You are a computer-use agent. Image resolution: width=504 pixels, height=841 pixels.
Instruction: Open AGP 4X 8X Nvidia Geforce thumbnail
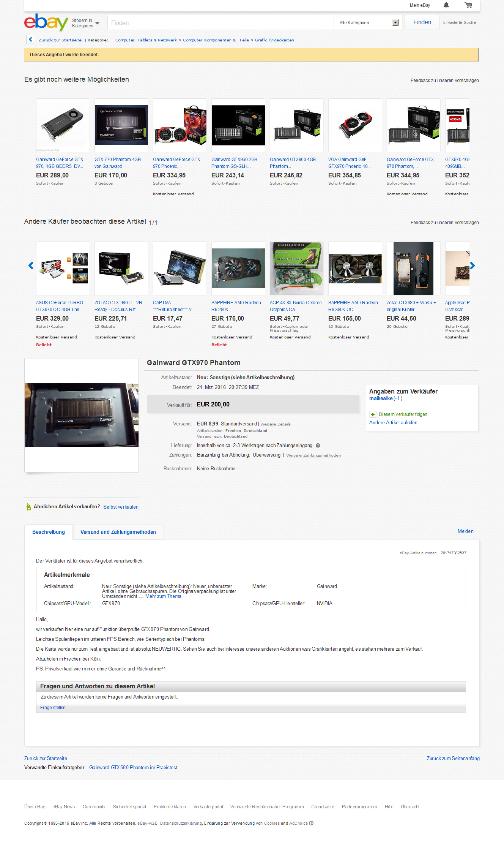(x=297, y=269)
